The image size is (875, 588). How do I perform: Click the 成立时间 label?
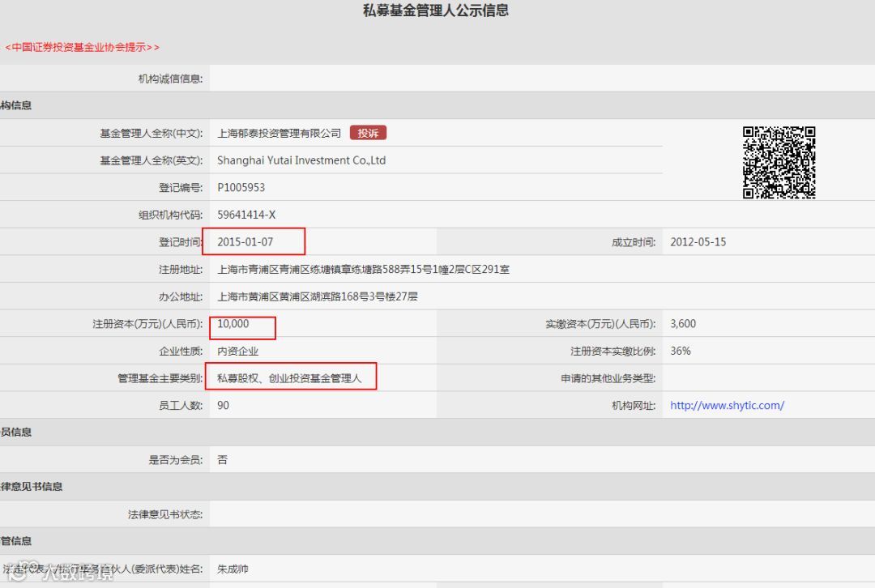click(634, 242)
